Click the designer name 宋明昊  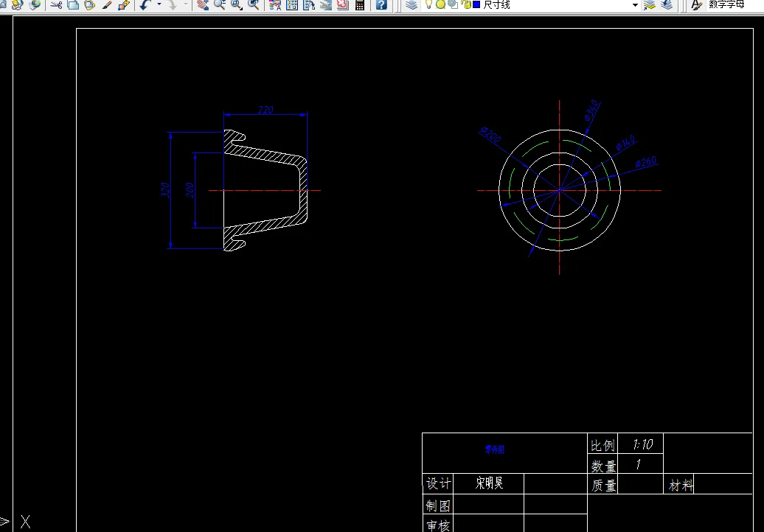(489, 483)
